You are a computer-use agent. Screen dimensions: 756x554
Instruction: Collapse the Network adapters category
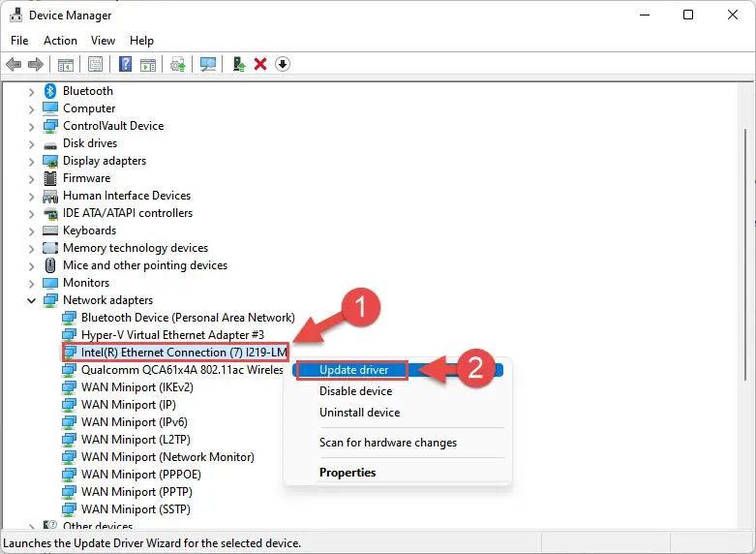(31, 300)
